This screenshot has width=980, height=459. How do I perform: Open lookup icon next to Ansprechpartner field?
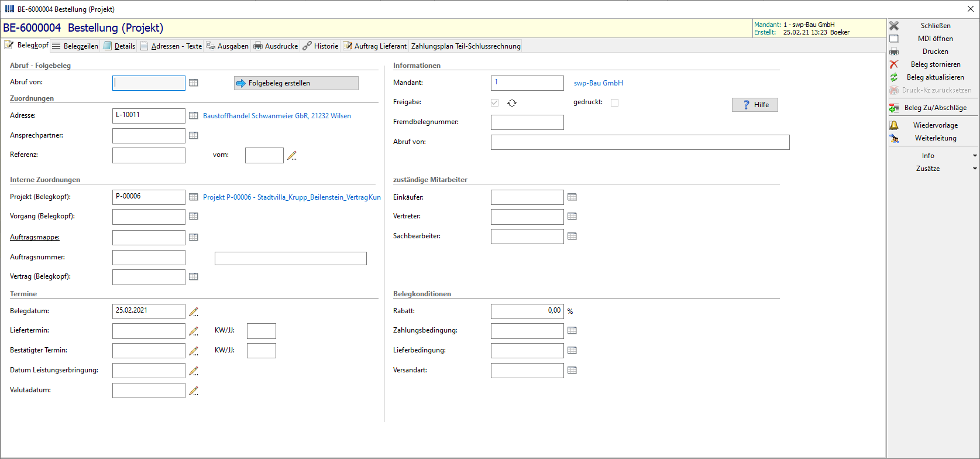tap(194, 136)
